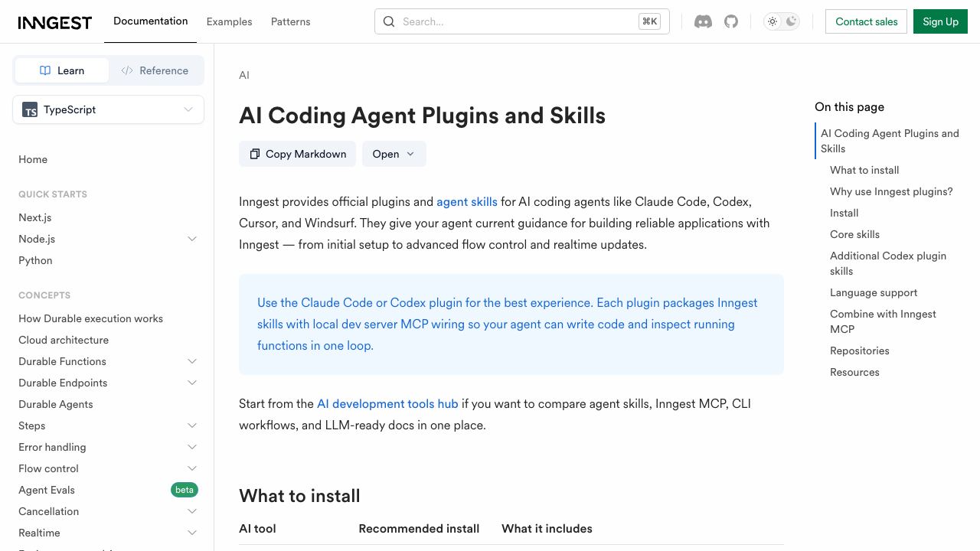Jump to Resources section

854,372
